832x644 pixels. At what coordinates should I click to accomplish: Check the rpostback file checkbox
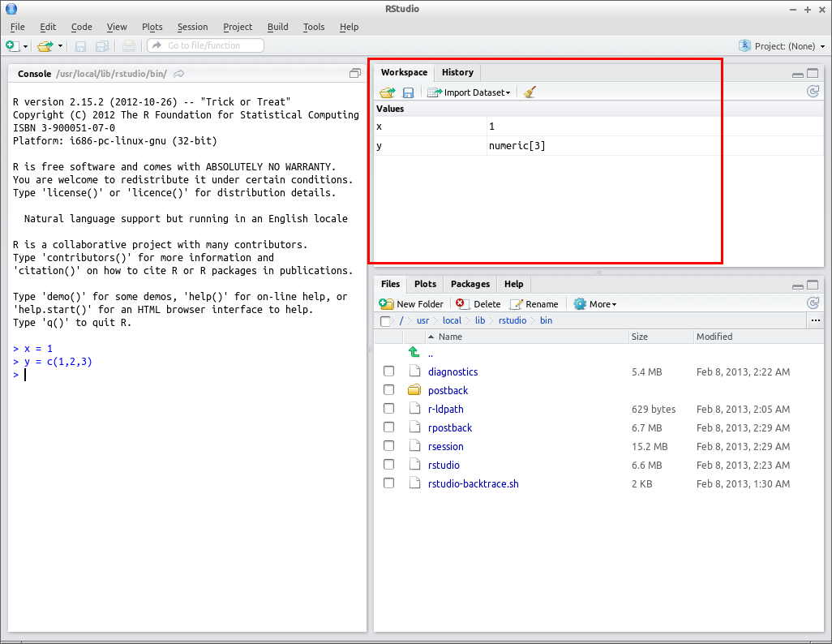point(389,427)
